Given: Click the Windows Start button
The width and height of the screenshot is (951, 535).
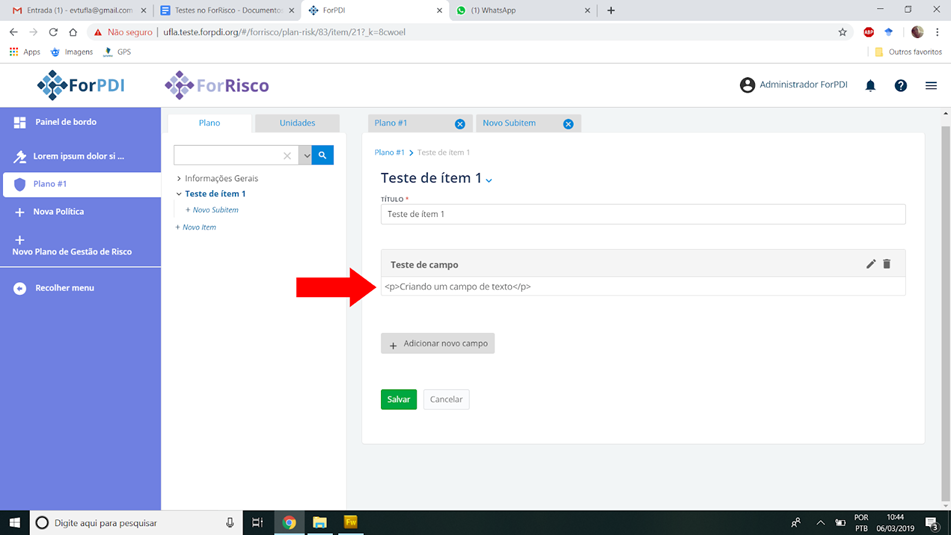Looking at the screenshot, I should [x=15, y=522].
